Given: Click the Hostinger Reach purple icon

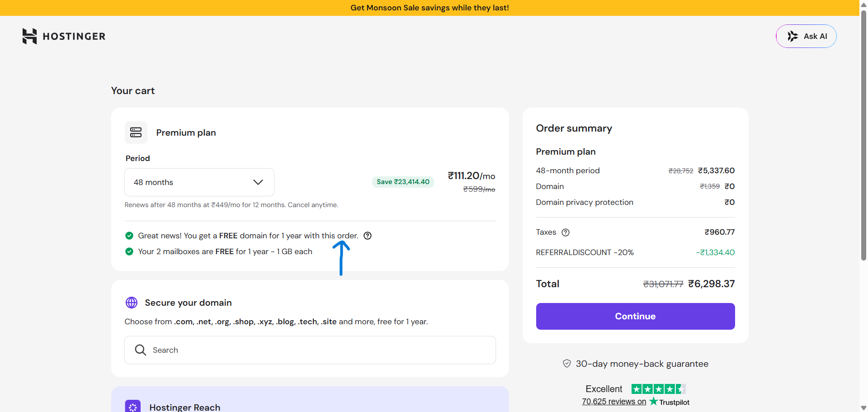Looking at the screenshot, I should point(133,406).
